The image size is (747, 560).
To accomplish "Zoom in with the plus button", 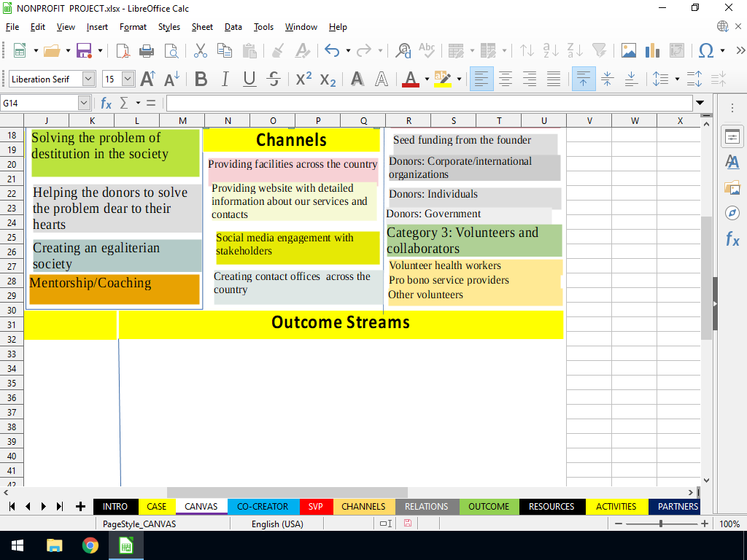I will [705, 524].
